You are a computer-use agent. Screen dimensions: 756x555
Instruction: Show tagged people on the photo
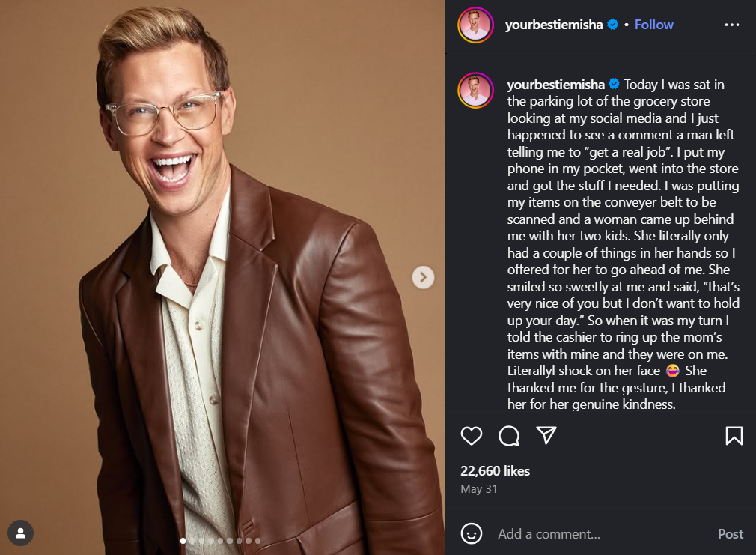(x=21, y=533)
